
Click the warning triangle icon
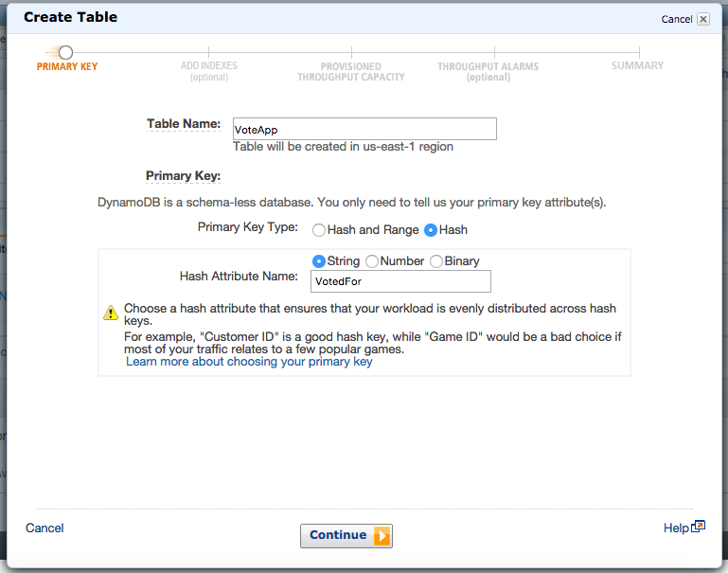tap(111, 313)
